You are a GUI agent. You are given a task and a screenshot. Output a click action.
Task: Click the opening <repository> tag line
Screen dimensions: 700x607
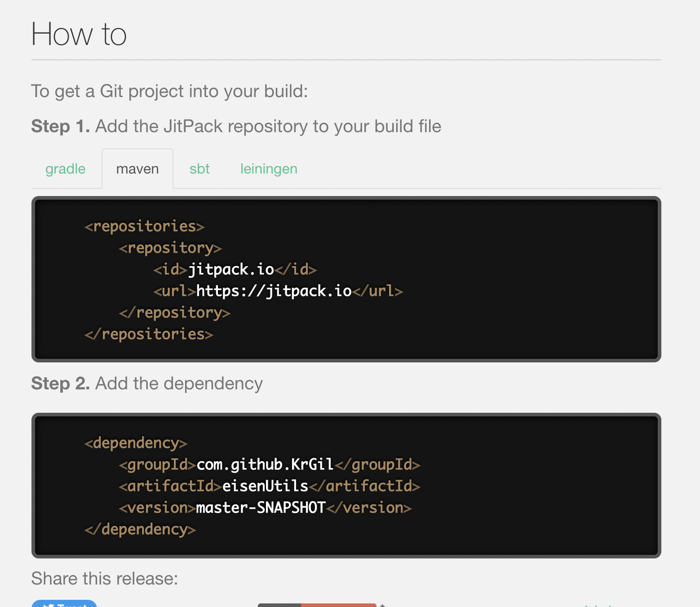click(x=170, y=248)
